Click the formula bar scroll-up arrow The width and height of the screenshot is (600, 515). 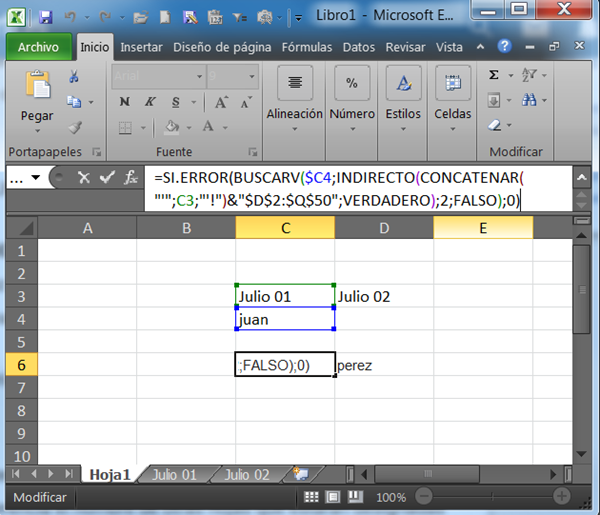coord(582,177)
